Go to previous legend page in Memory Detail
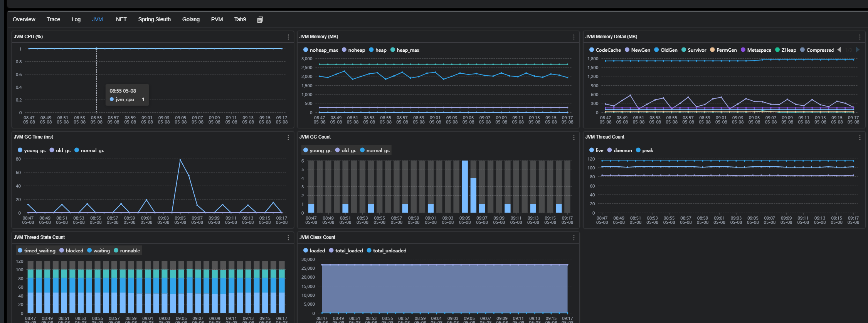Image resolution: width=868 pixels, height=323 pixels. (839, 50)
